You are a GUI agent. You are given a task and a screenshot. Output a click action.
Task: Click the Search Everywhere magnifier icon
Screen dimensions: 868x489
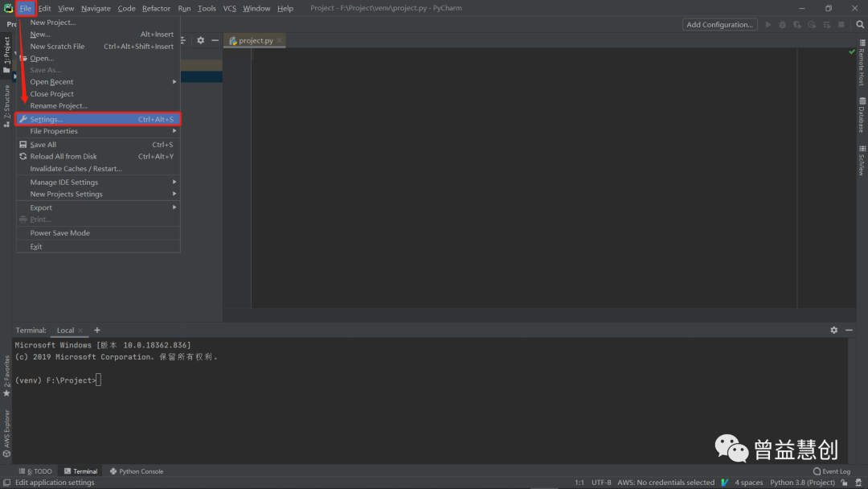coord(860,25)
